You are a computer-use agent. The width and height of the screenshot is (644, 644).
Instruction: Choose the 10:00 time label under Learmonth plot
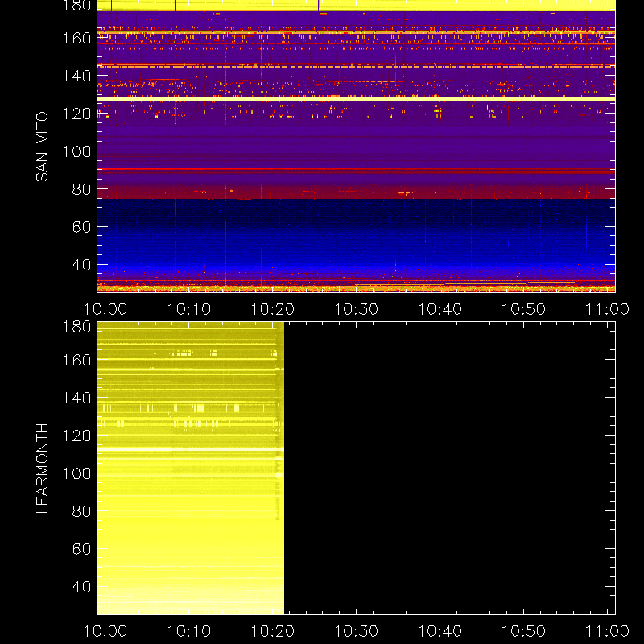(x=105, y=631)
